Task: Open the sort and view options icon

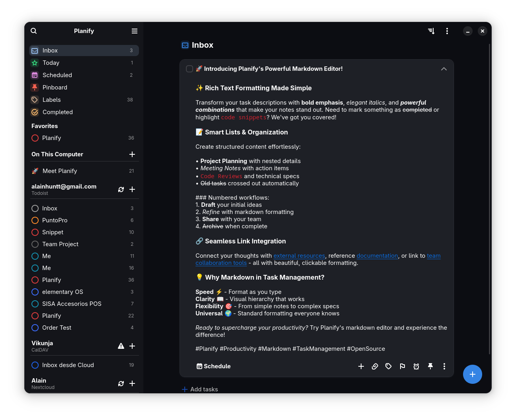Action: 431,31
